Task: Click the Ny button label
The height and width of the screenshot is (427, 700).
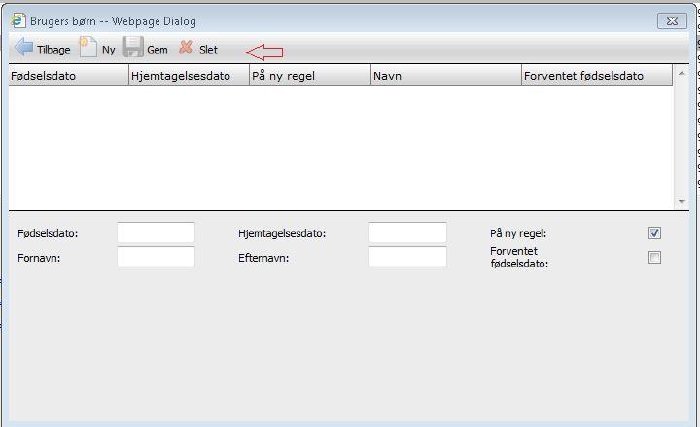Action: pyautogui.click(x=108, y=50)
